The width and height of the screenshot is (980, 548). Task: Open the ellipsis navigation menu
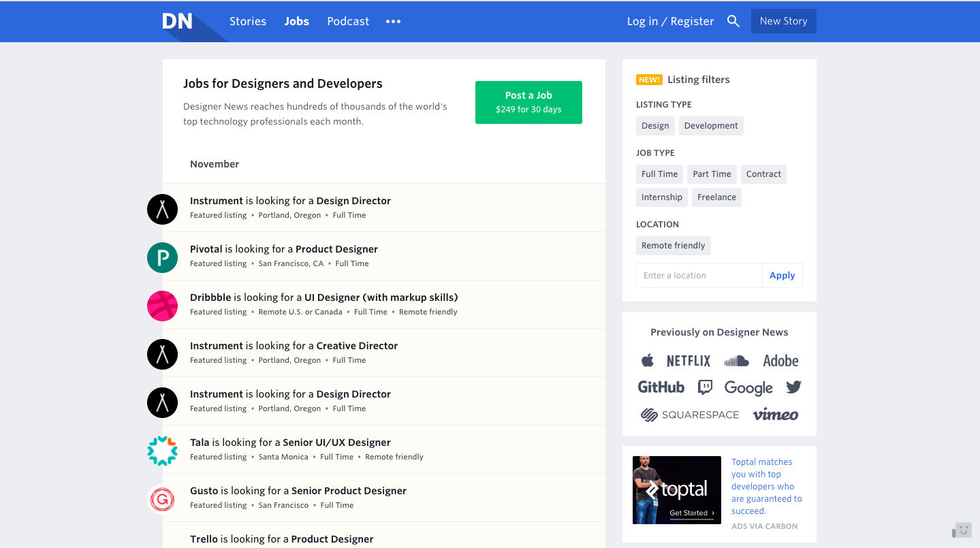[x=392, y=21]
